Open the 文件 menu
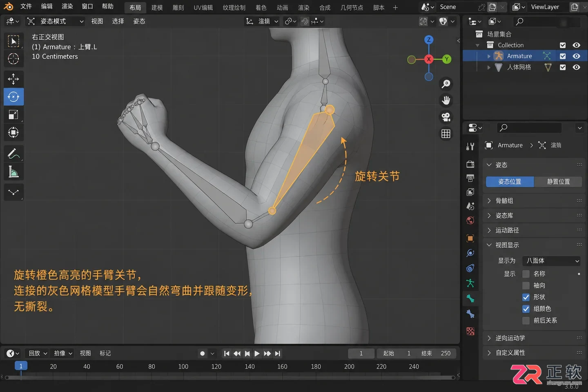Image resolution: width=588 pixels, height=392 pixels. tap(26, 7)
